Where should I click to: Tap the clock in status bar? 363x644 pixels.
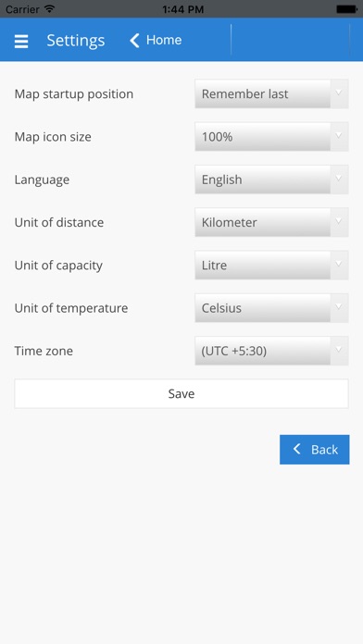point(183,9)
